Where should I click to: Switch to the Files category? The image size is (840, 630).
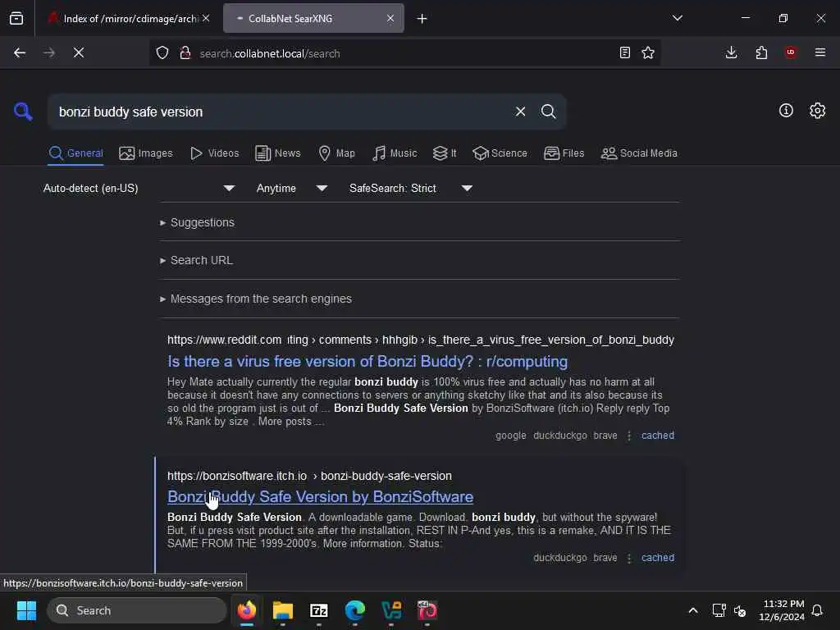click(564, 153)
